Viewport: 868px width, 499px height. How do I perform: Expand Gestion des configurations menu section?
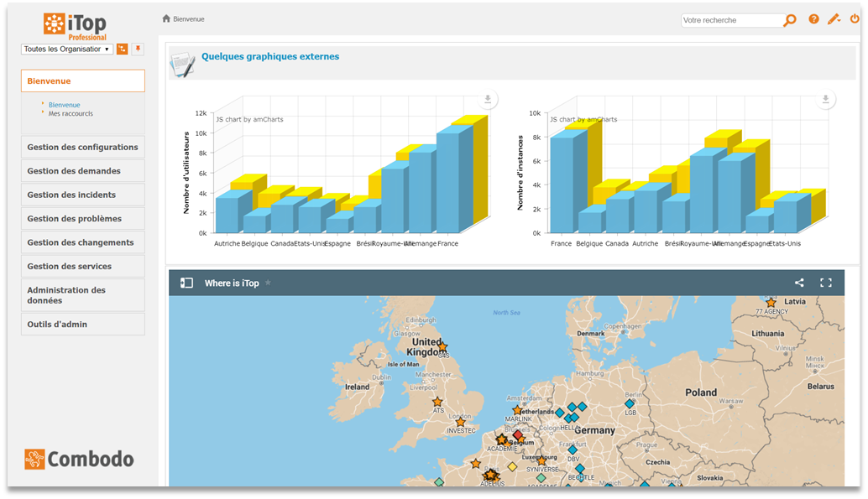[x=82, y=148]
